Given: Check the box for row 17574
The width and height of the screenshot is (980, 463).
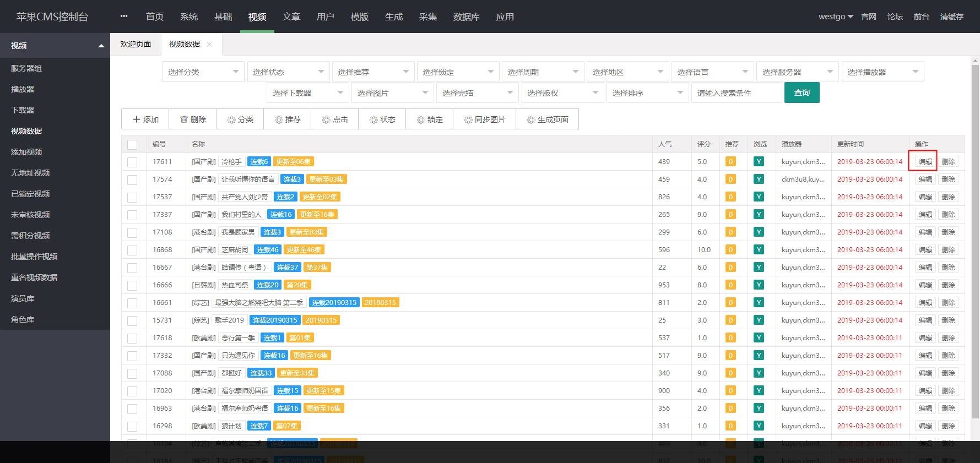Looking at the screenshot, I should 132,179.
